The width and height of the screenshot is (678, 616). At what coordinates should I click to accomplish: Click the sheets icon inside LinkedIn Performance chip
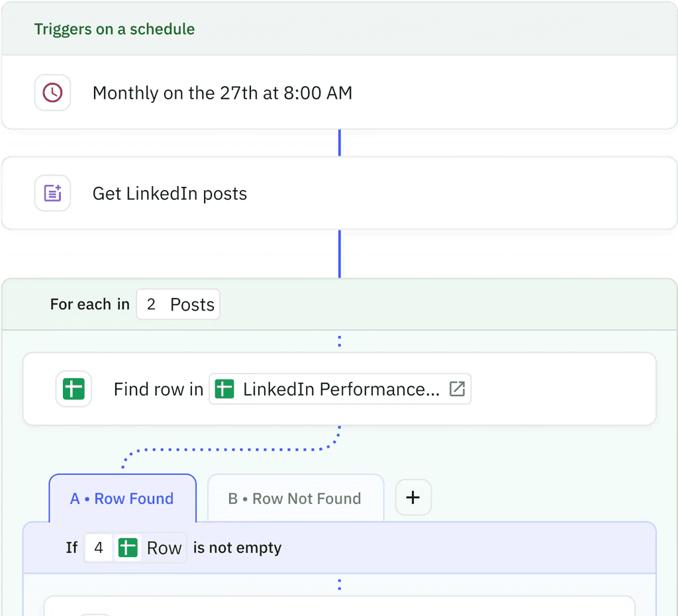tap(225, 389)
